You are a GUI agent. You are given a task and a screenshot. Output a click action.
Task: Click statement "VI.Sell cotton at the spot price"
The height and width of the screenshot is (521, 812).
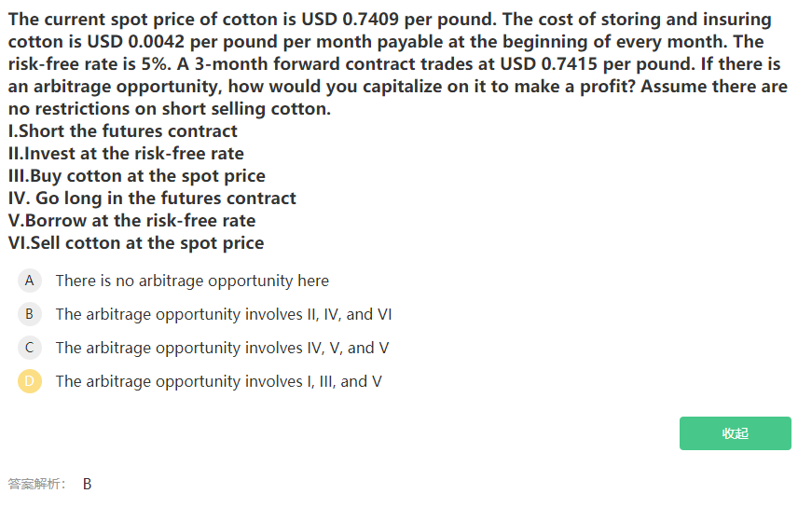point(136,243)
